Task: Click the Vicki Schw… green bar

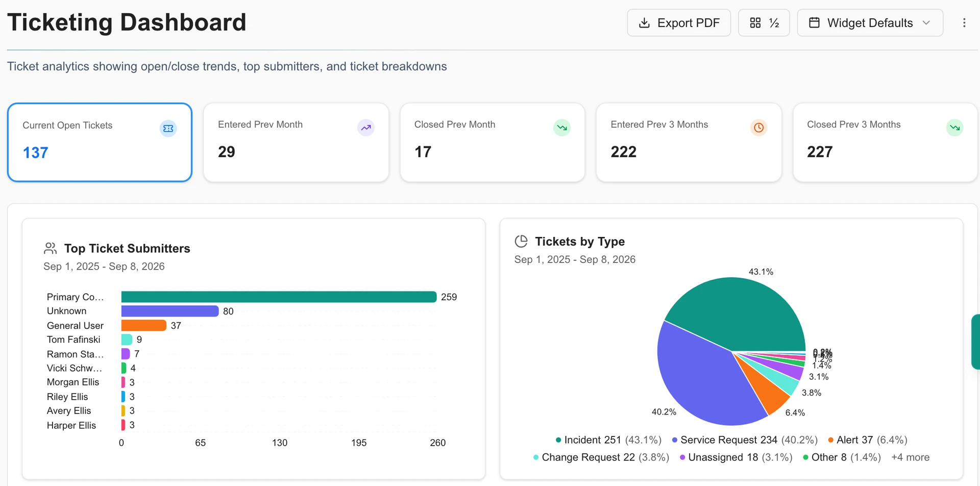Action: click(x=124, y=368)
